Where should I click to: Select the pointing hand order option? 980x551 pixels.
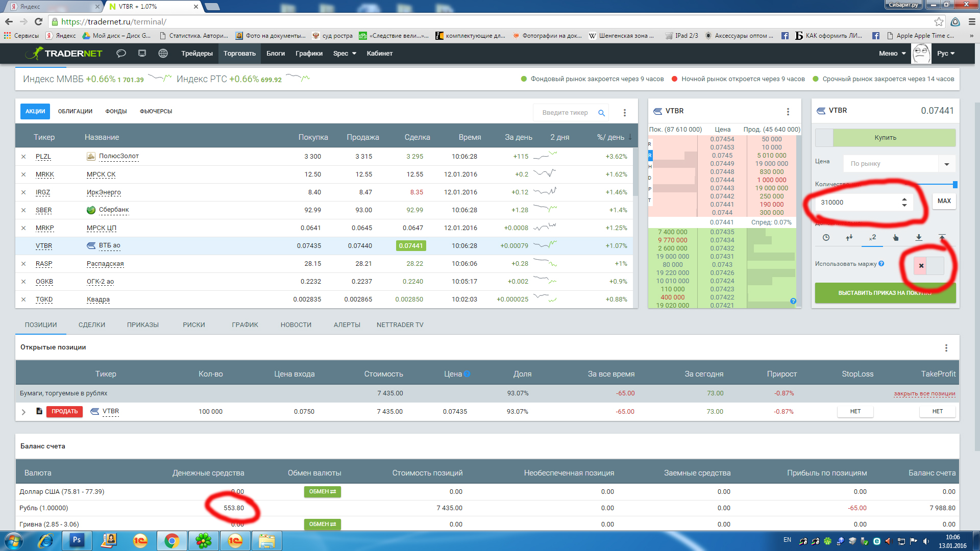click(895, 237)
